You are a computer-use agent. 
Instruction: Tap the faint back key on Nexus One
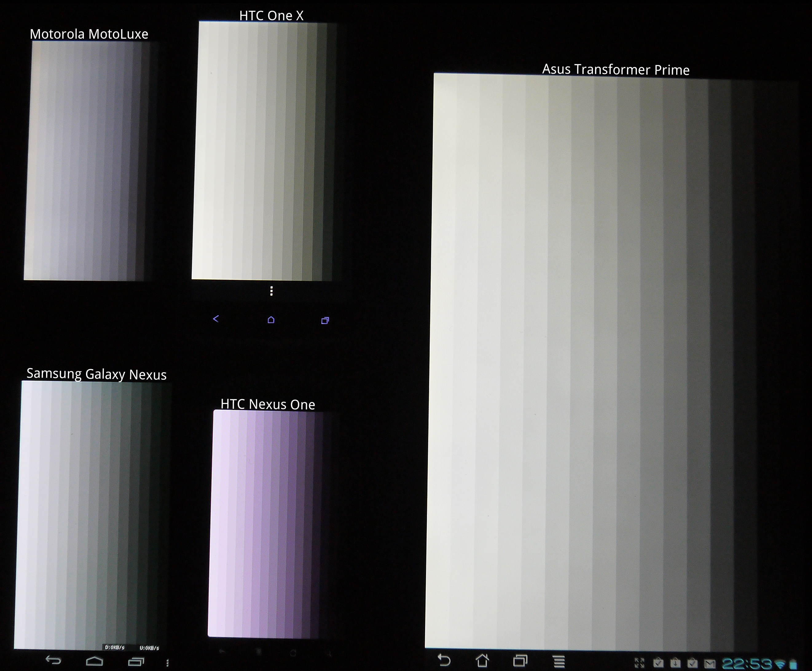222,651
